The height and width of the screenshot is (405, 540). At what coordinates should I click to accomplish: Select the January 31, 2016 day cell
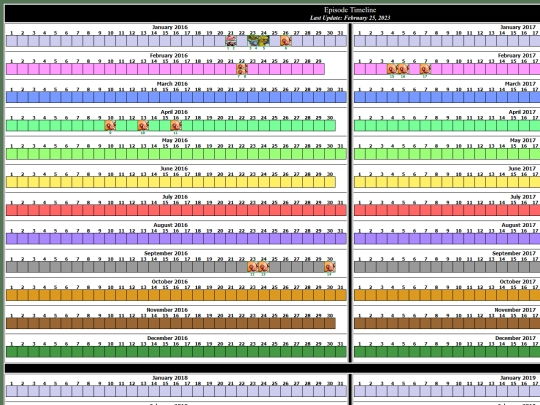pyautogui.click(x=341, y=41)
